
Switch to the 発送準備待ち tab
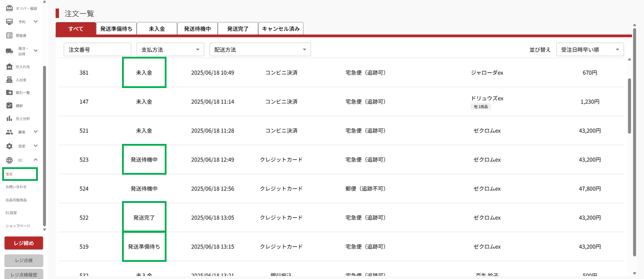[116, 29]
